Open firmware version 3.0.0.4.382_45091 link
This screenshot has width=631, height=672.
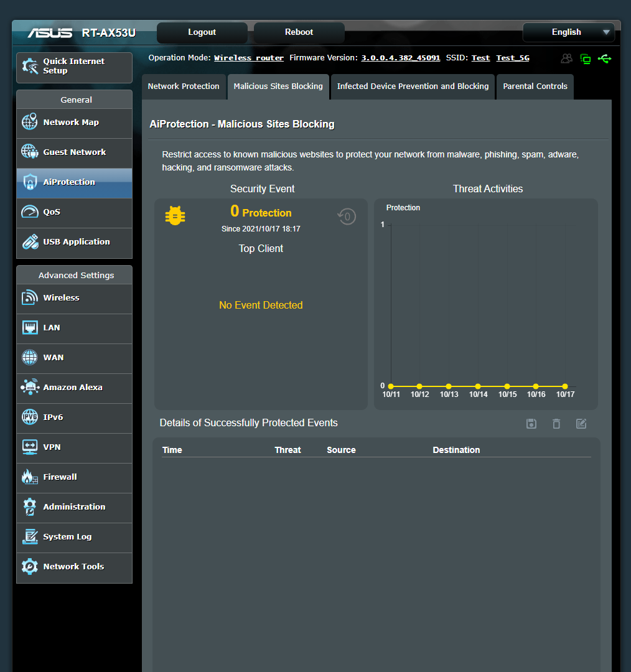(400, 58)
